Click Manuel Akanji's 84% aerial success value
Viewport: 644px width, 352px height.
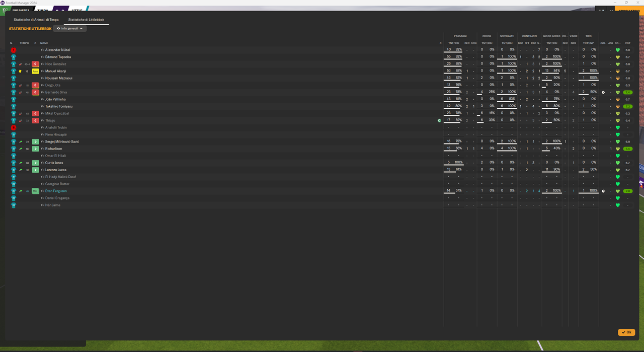pyautogui.click(x=557, y=71)
